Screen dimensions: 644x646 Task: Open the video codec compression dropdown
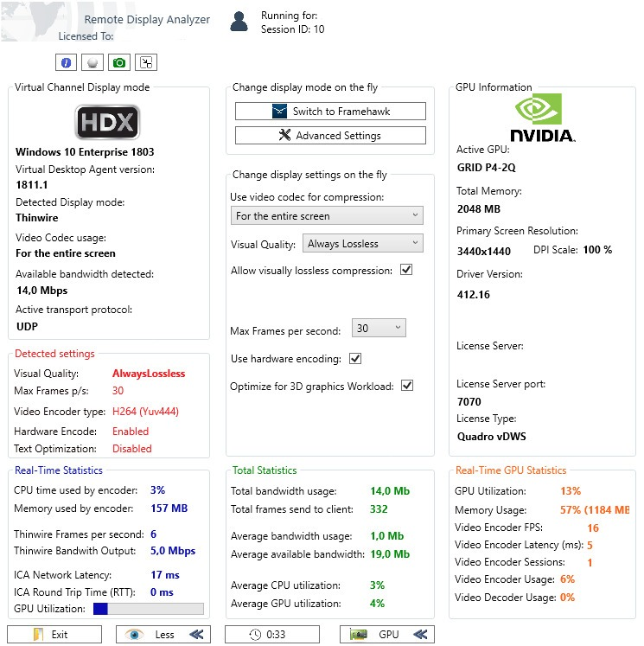(x=327, y=216)
